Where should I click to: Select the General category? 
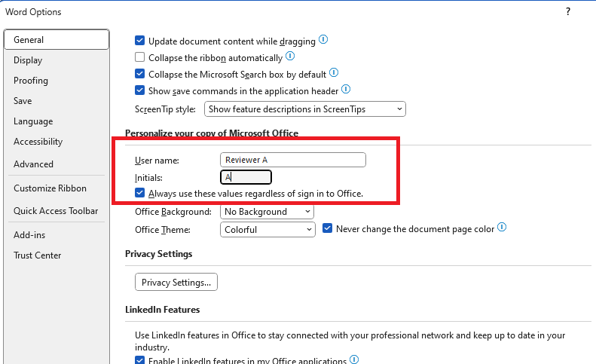point(57,39)
